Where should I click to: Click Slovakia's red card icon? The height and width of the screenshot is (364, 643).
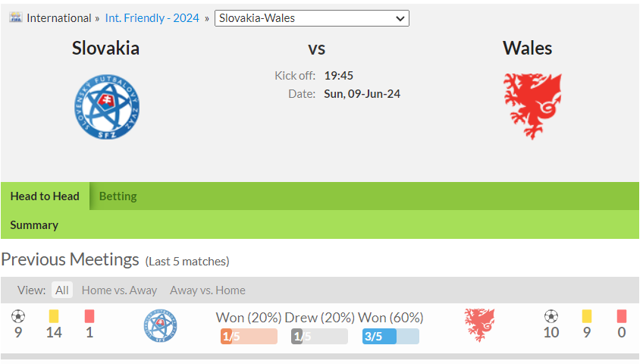pos(89,316)
